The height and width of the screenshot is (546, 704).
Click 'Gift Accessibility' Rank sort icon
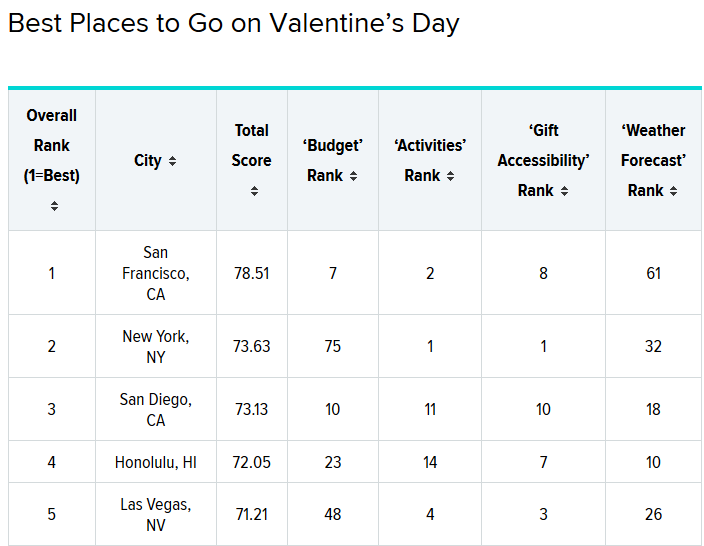coord(564,191)
